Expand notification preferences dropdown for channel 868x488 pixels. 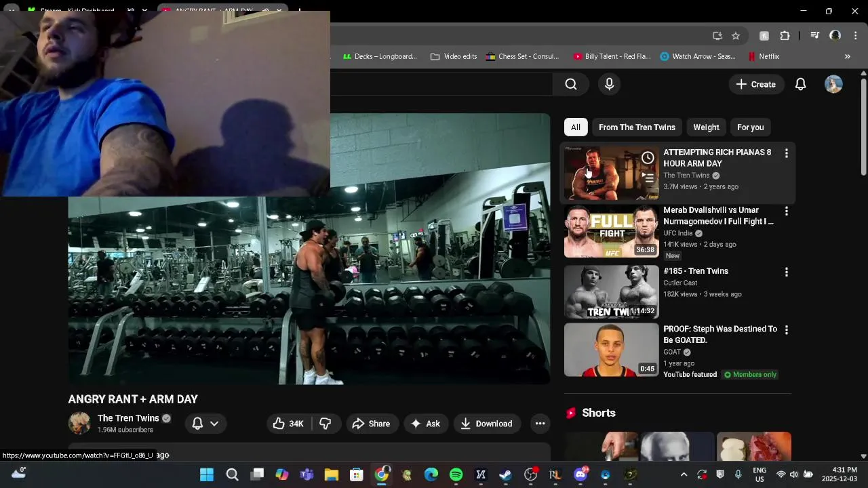(x=205, y=424)
